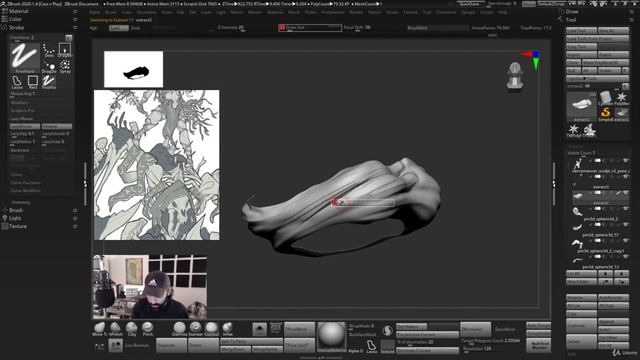The height and width of the screenshot is (360, 640).
Task: Open Lightbox Tools
Action: point(597,78)
